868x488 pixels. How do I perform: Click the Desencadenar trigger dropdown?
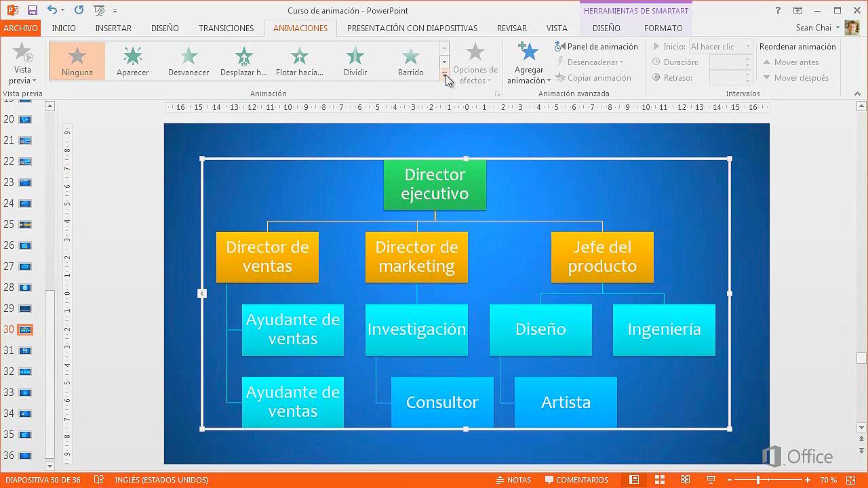(590, 62)
